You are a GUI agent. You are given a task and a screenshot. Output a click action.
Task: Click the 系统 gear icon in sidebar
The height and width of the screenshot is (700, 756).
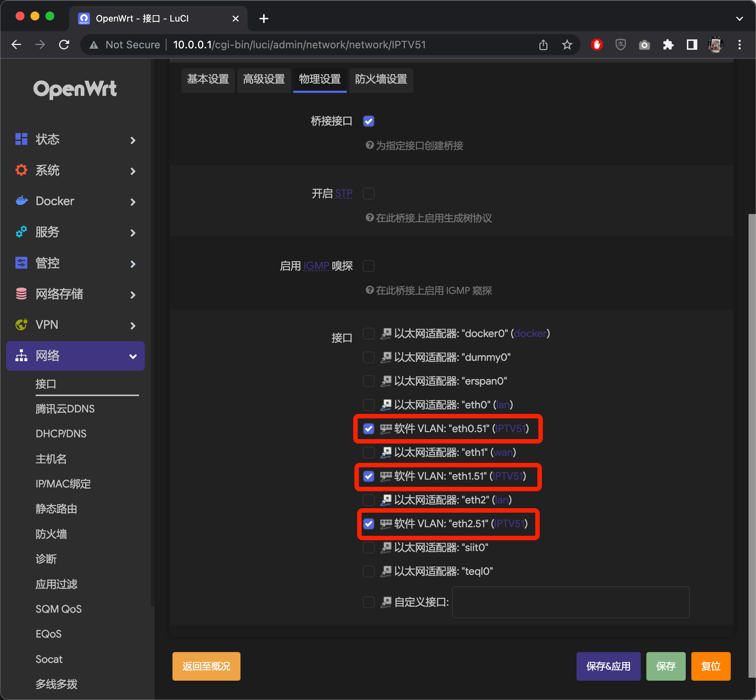click(x=21, y=170)
